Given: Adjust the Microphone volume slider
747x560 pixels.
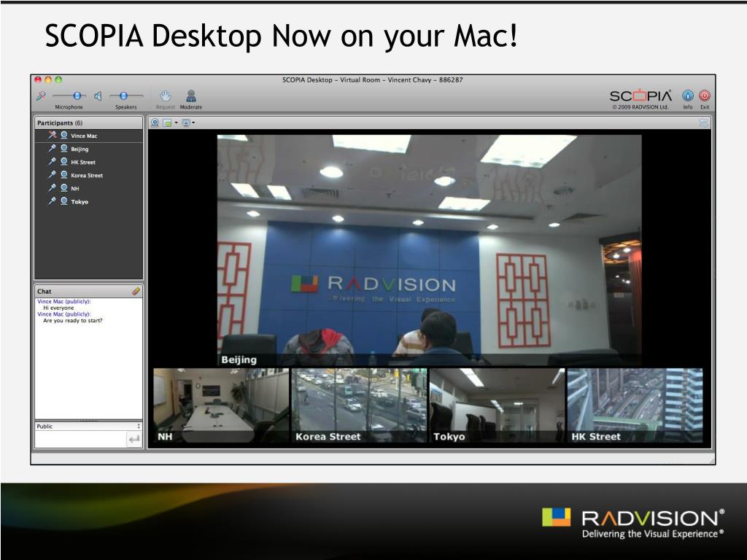Looking at the screenshot, I should click(x=71, y=96).
